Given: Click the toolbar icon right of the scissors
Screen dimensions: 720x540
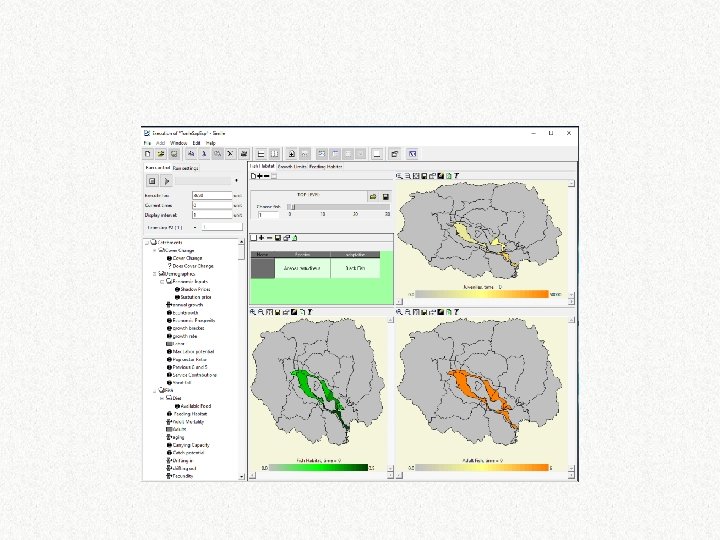Looking at the screenshot, I should tap(244, 154).
